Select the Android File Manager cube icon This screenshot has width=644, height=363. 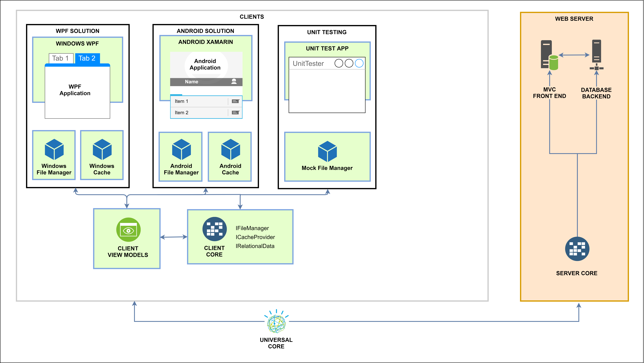click(181, 150)
